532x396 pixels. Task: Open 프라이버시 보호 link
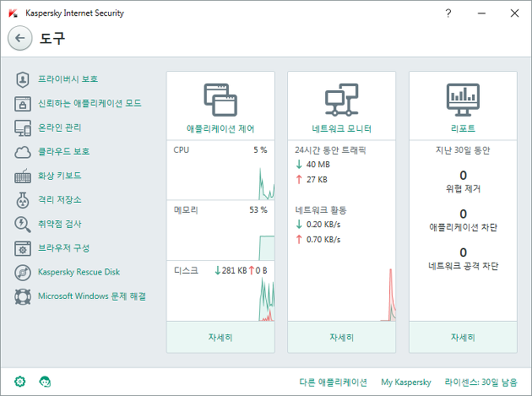[68, 79]
